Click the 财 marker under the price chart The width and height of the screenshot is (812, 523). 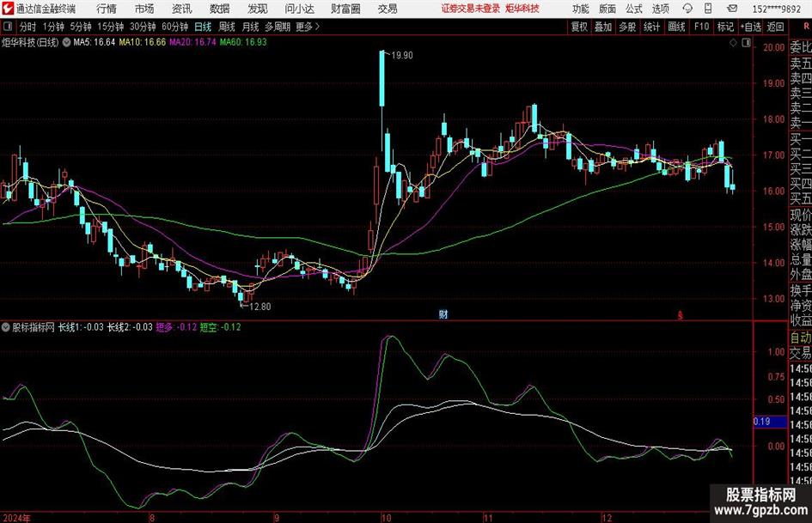pyautogui.click(x=443, y=313)
